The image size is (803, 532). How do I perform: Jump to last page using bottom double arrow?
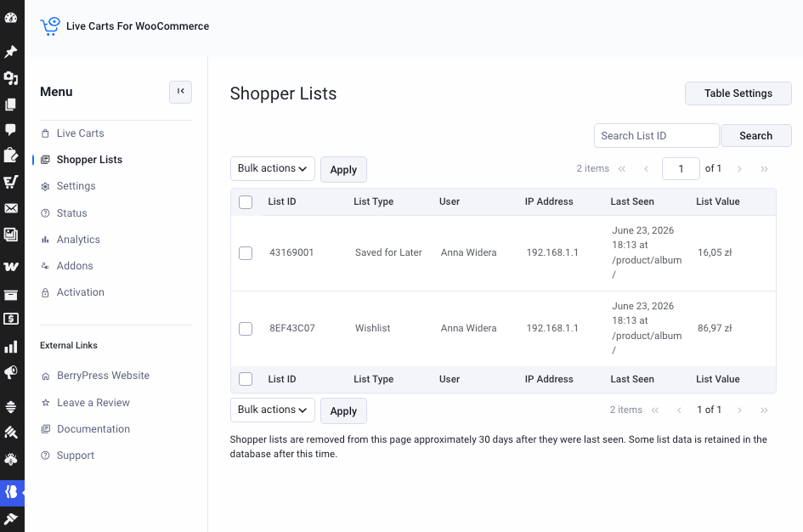pos(764,410)
